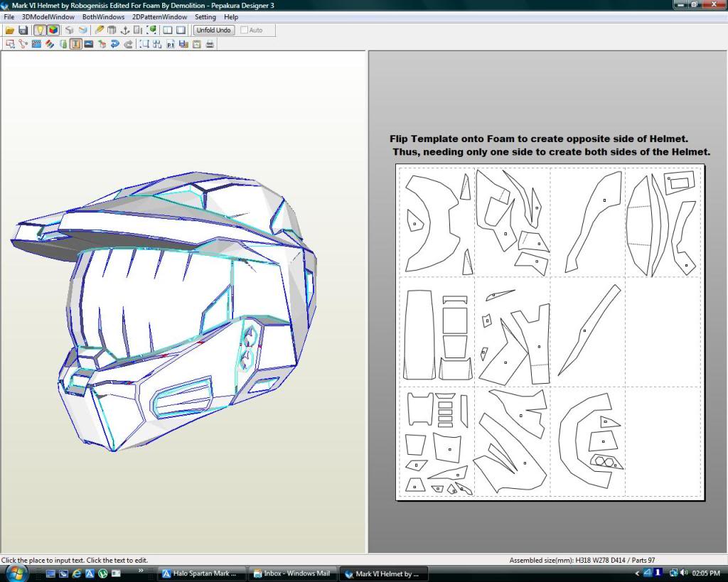
Task: Click the gray cube toolbar icon
Action: [70, 31]
